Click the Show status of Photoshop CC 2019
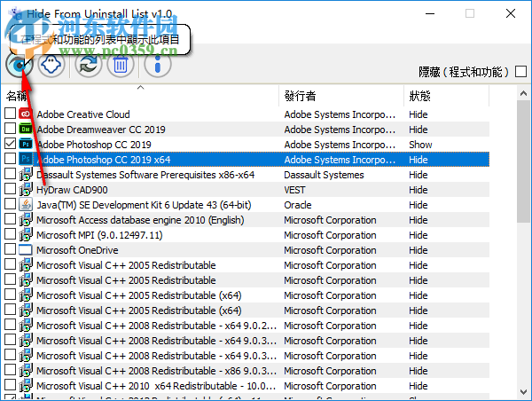 [420, 145]
